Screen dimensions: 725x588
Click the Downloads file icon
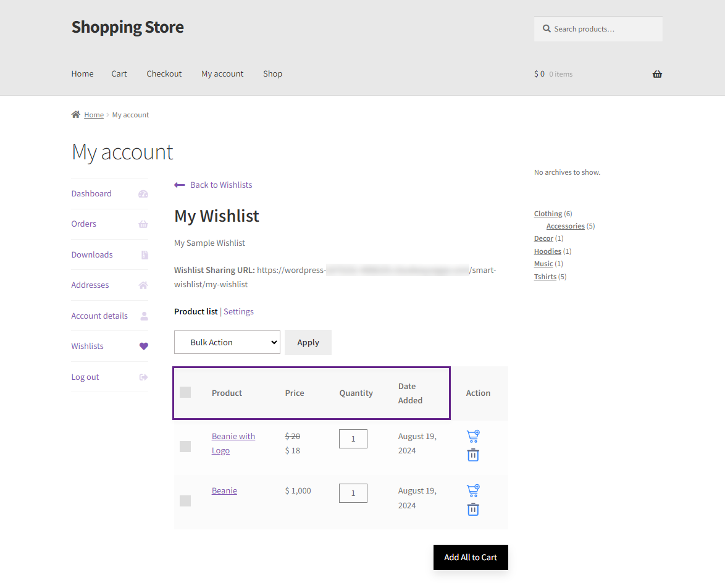(x=145, y=255)
